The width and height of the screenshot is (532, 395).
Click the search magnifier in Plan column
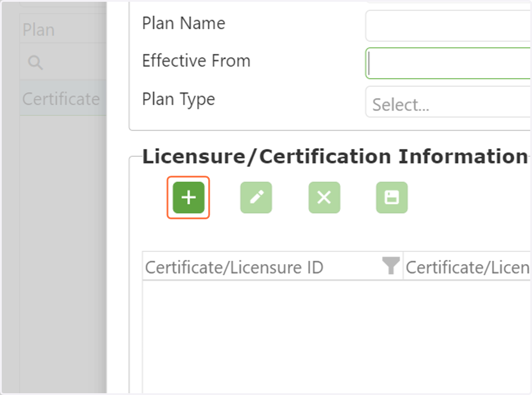coord(35,63)
